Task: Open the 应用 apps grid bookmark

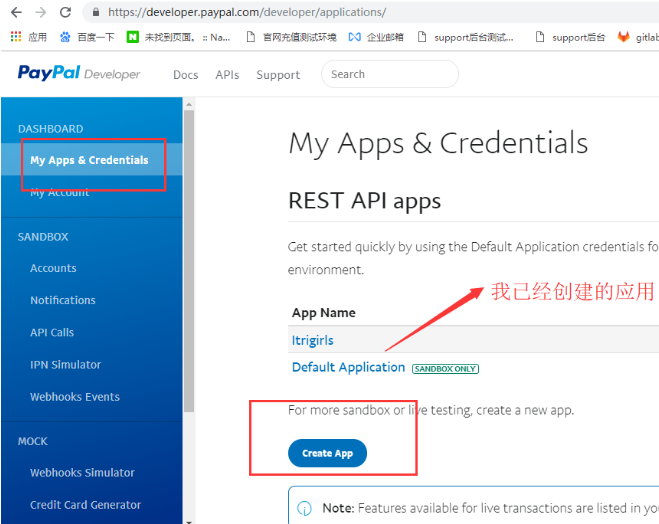Action: click(29, 37)
